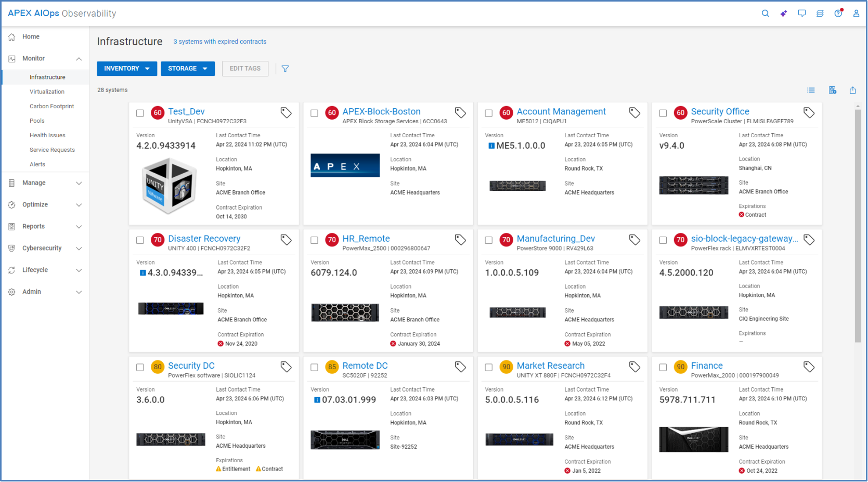868x482 pixels.
Task: Click the export share icon
Action: click(x=852, y=90)
